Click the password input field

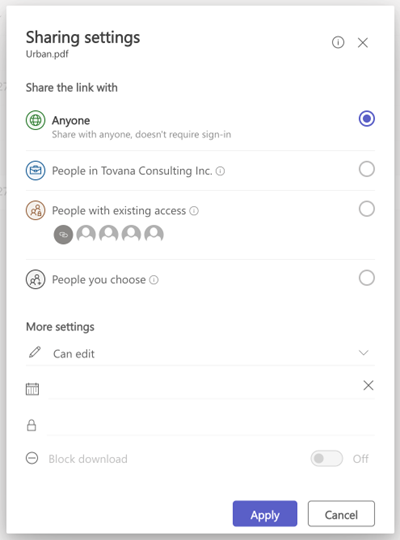(211, 425)
